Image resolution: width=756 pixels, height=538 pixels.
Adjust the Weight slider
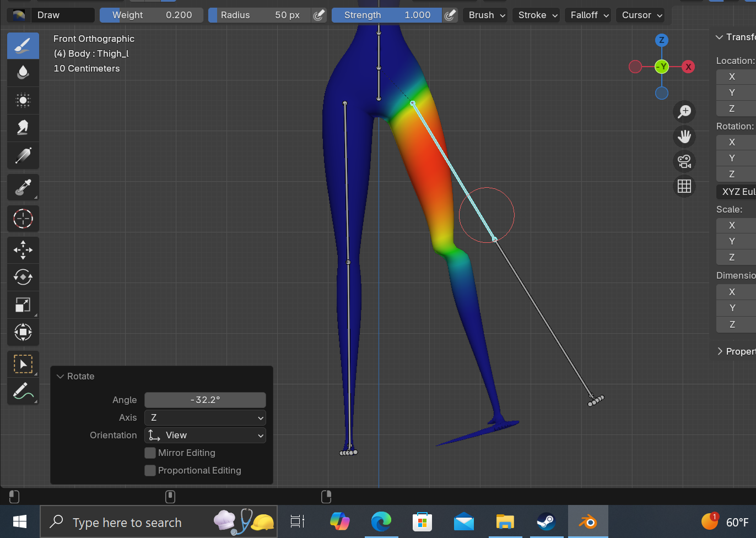152,15
